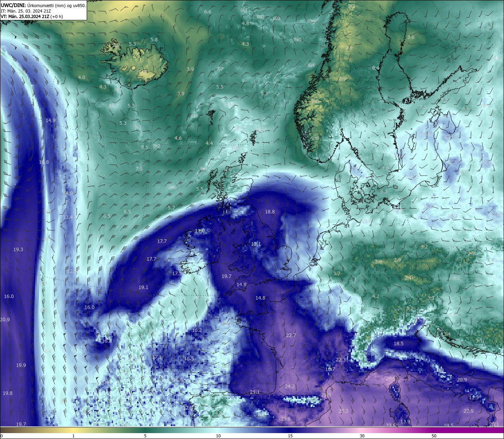
Task: Click the 10.8 value label on the map
Action: [44, 162]
